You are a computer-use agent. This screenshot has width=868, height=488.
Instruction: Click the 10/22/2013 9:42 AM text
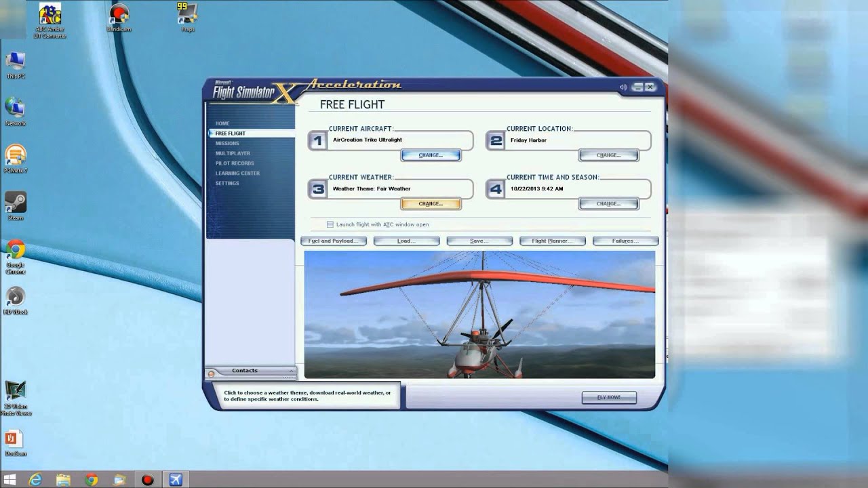coord(536,189)
